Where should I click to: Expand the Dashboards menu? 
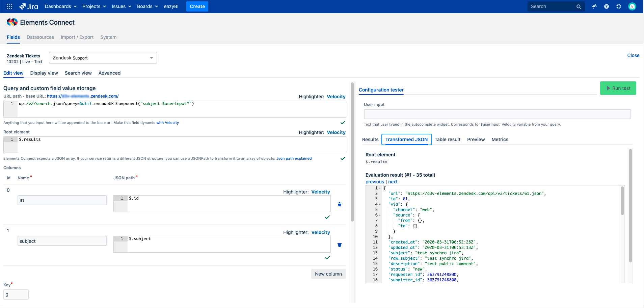tap(61, 6)
